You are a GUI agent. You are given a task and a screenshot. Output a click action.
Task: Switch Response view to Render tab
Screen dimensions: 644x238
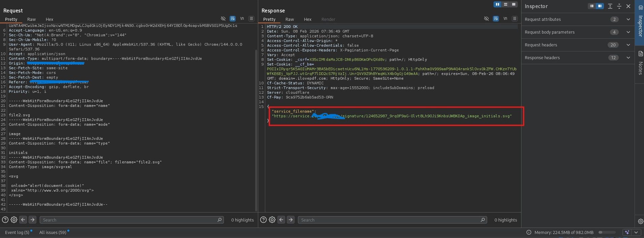point(328,19)
